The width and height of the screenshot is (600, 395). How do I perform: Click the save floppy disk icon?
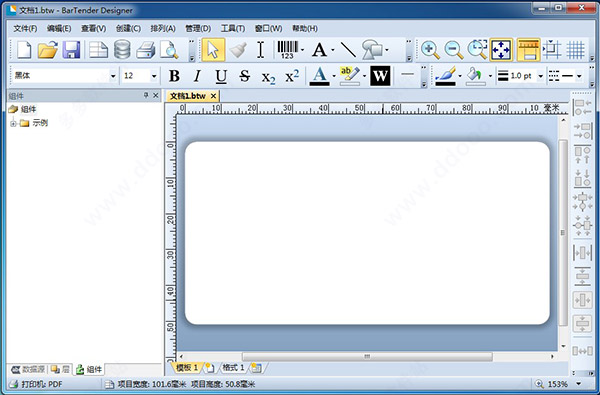point(72,50)
